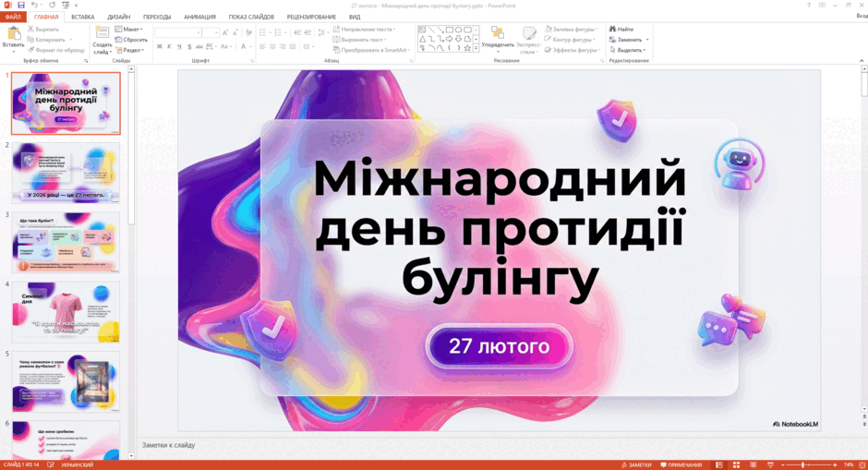Image resolution: width=868 pixels, height=470 pixels.
Task: Switch to the ВСТАВКА tab
Action: click(82, 17)
